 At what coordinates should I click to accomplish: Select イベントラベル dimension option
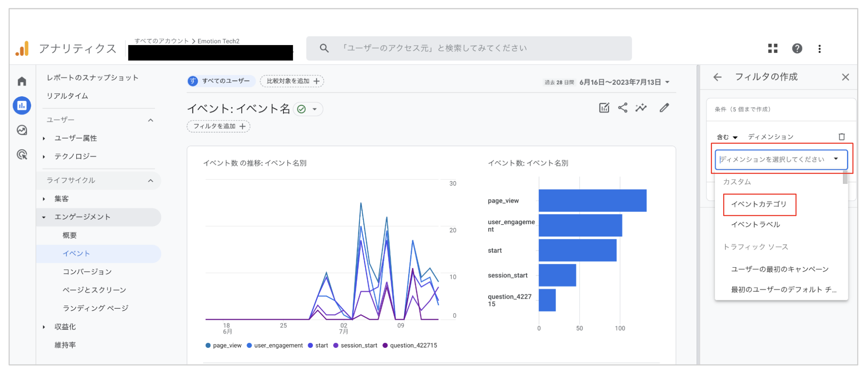point(756,225)
